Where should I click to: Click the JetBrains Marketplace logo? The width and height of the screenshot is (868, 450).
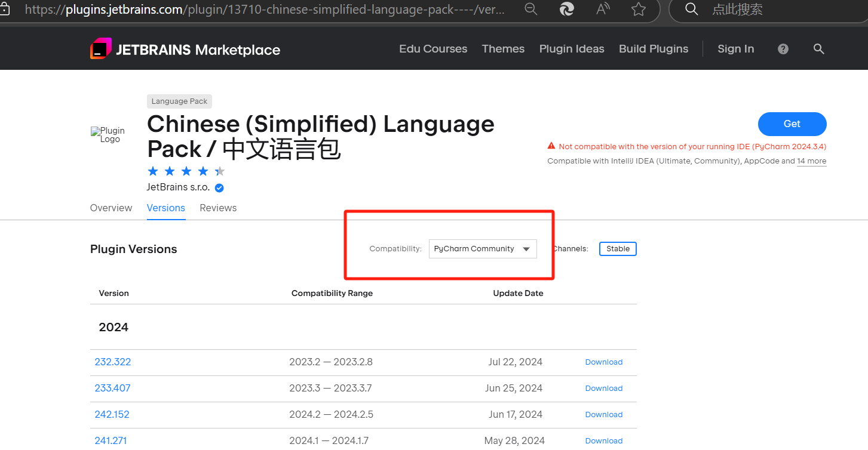(x=185, y=49)
